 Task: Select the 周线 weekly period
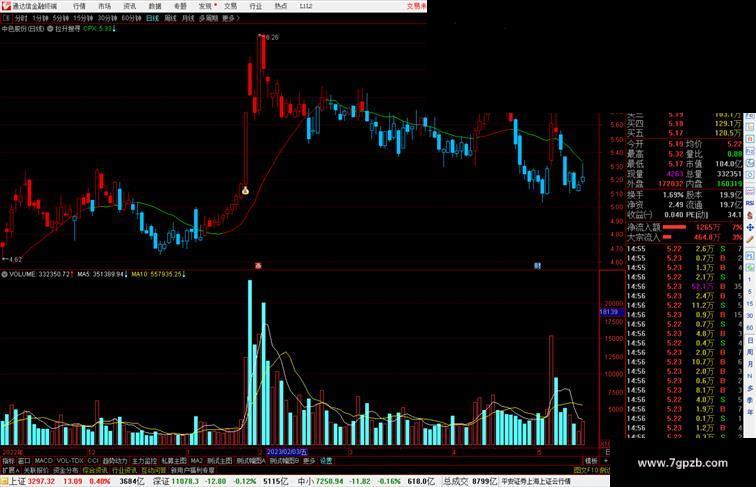(x=170, y=18)
